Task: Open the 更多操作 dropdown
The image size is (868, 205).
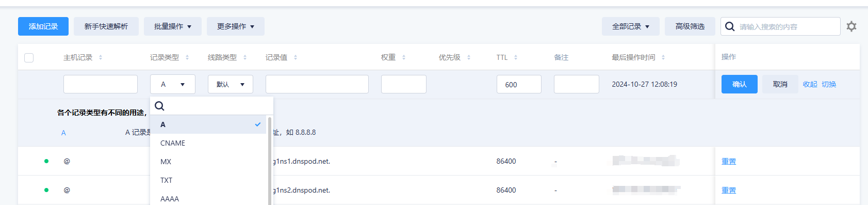Action: tap(236, 26)
